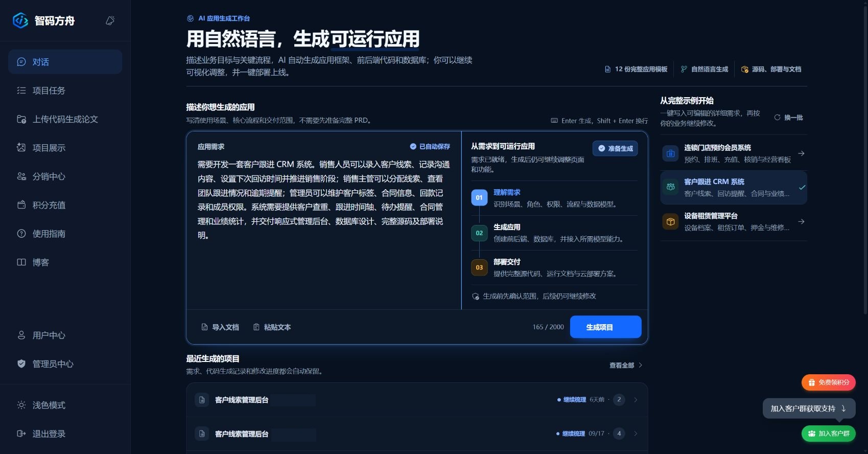This screenshot has width=868, height=454.
Task: Click the 已自动保存 status indicator
Action: pyautogui.click(x=430, y=147)
